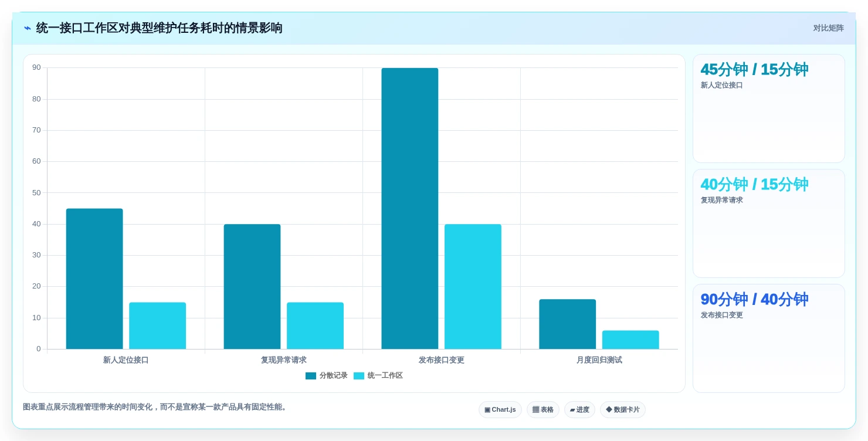Image resolution: width=868 pixels, height=441 pixels.
Task: Click the tallest 分散记录 bar for 发布接口变更
Action: coord(410,208)
